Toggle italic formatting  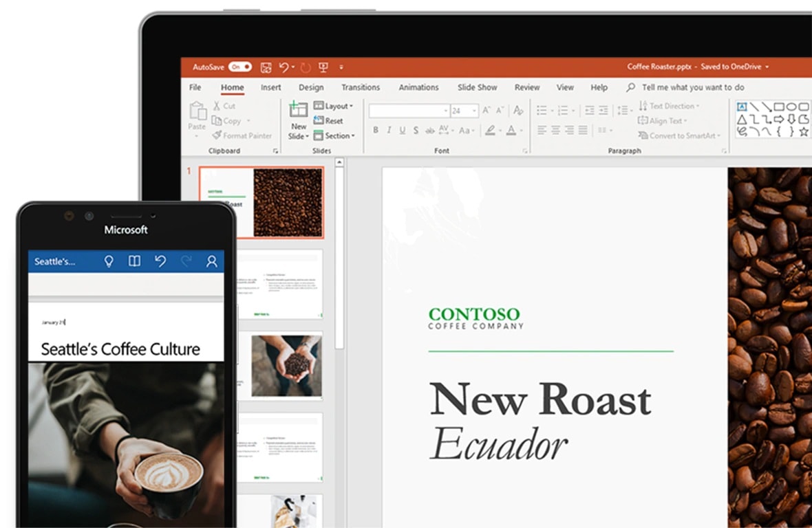coord(389,131)
